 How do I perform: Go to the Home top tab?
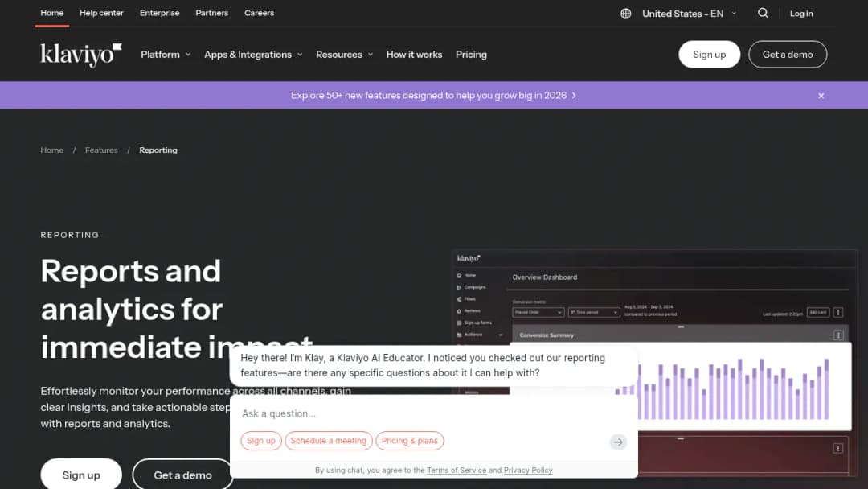click(52, 13)
